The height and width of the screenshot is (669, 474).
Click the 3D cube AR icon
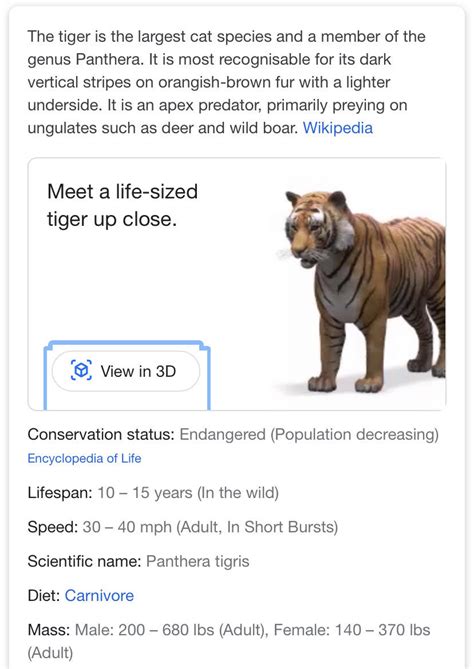pyautogui.click(x=81, y=370)
